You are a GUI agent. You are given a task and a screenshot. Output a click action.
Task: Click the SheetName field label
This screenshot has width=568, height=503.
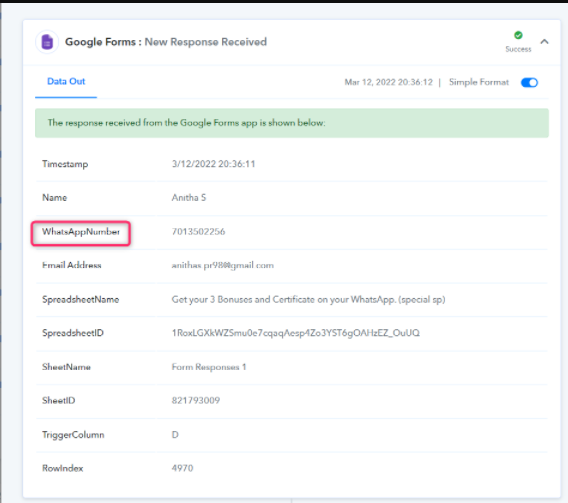tap(66, 367)
